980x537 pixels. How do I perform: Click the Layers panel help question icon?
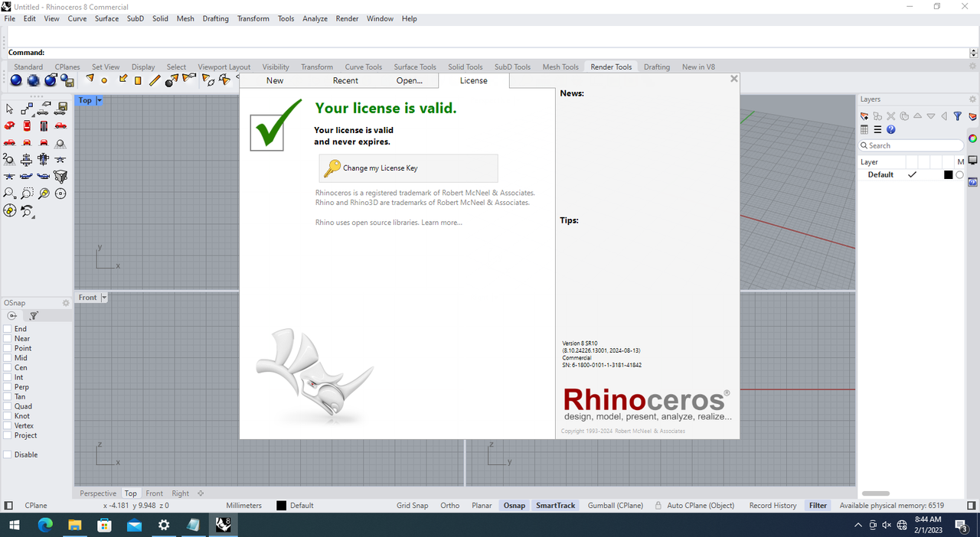point(891,130)
